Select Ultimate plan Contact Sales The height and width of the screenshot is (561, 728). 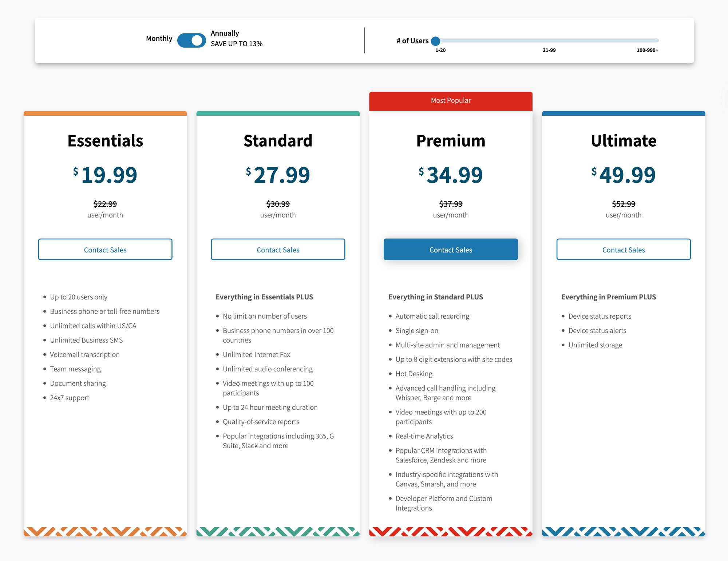[x=623, y=249]
